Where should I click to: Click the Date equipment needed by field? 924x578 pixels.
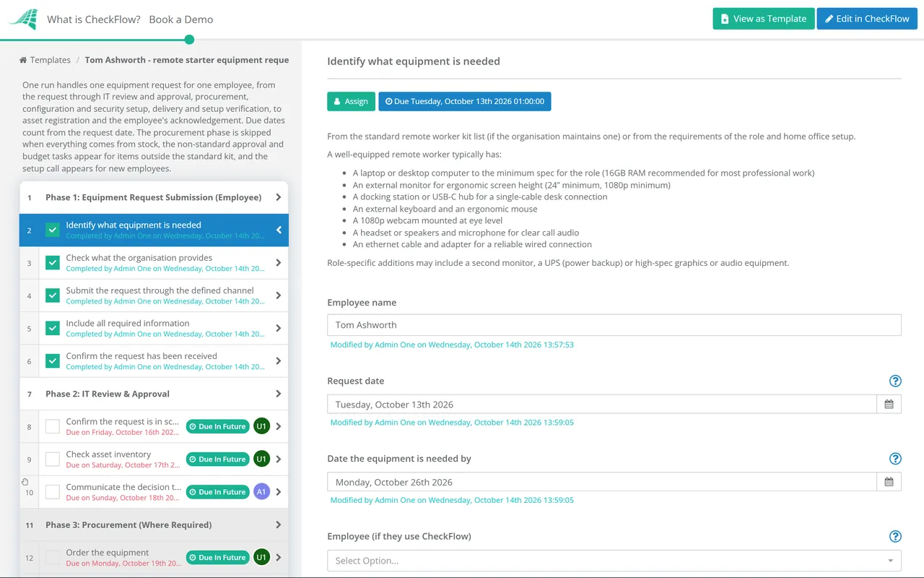(602, 482)
